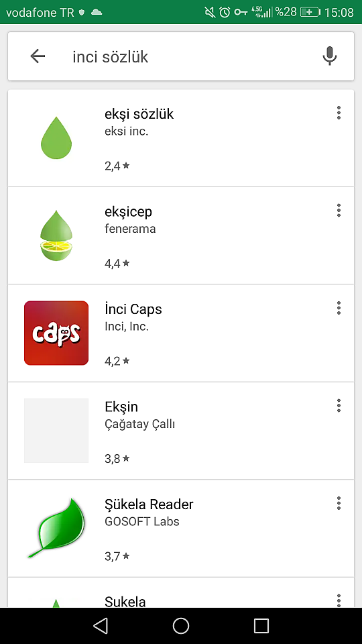Select the İnci Caps title text
Viewport: 362px width, 644px height.
pyautogui.click(x=133, y=309)
